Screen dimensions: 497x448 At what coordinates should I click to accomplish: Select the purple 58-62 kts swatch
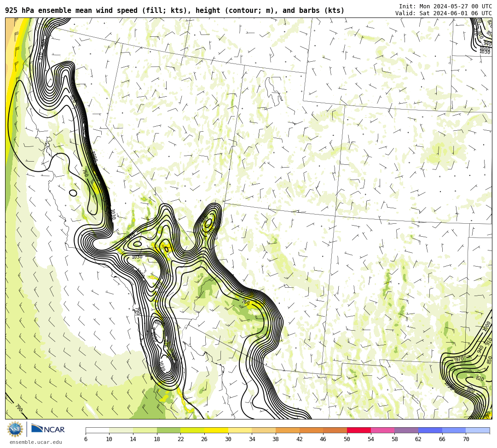pos(406,431)
